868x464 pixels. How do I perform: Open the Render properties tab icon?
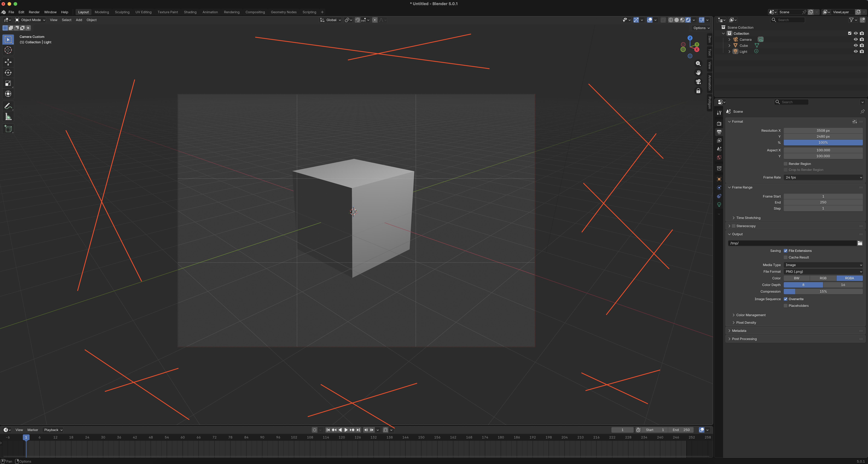[719, 124]
